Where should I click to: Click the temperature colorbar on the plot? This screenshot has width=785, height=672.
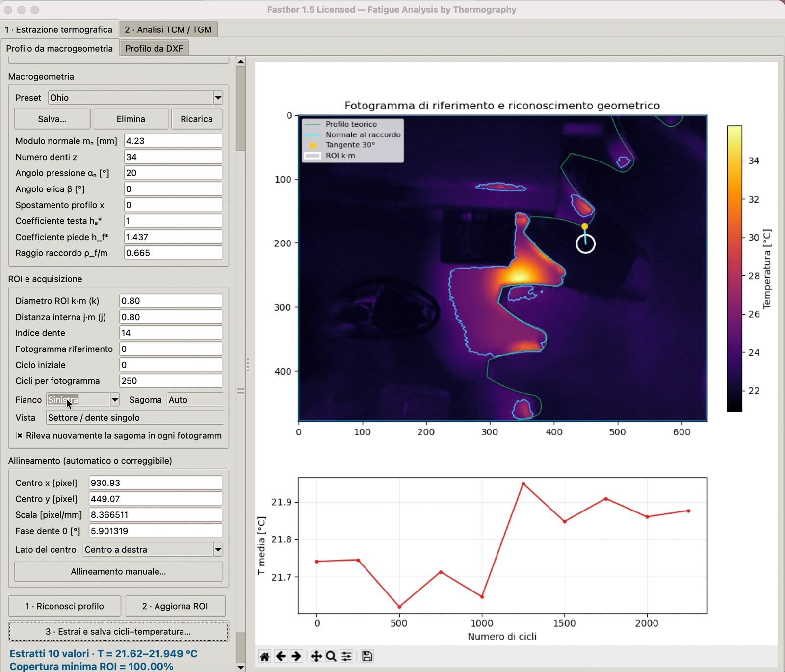(734, 269)
